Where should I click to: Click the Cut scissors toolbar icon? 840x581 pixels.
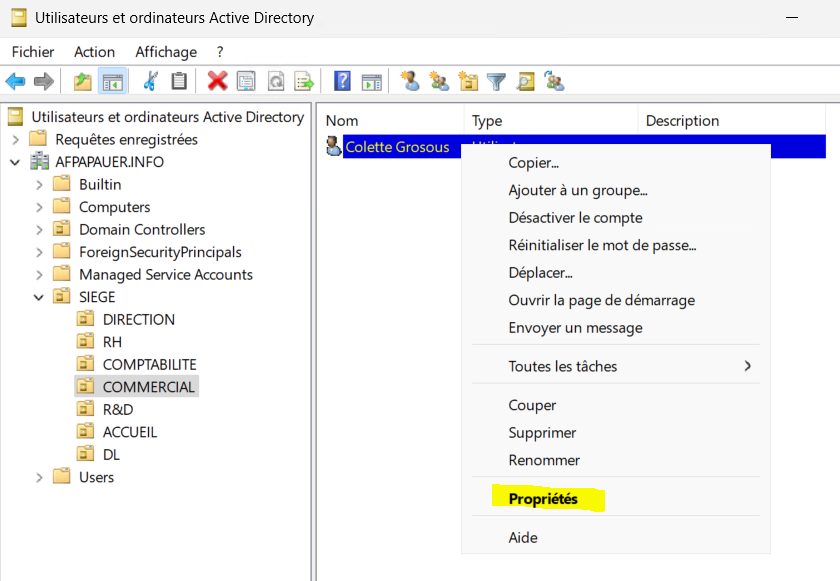(x=151, y=81)
